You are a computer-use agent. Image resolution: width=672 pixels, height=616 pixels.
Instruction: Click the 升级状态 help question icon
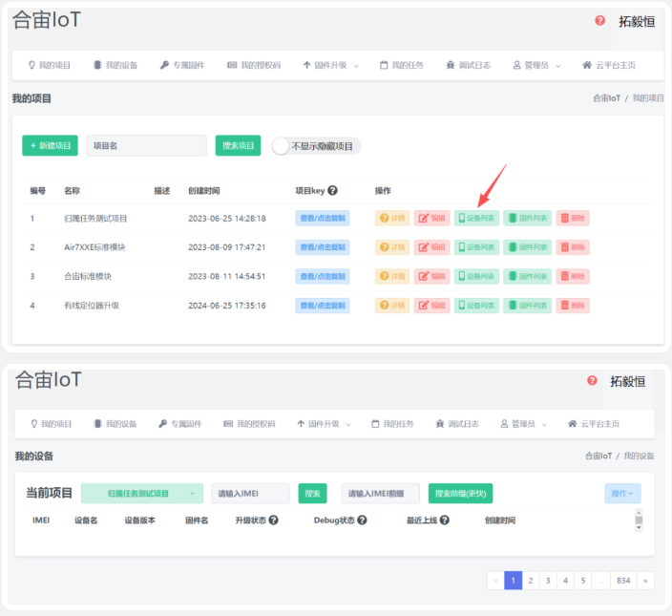point(273,520)
